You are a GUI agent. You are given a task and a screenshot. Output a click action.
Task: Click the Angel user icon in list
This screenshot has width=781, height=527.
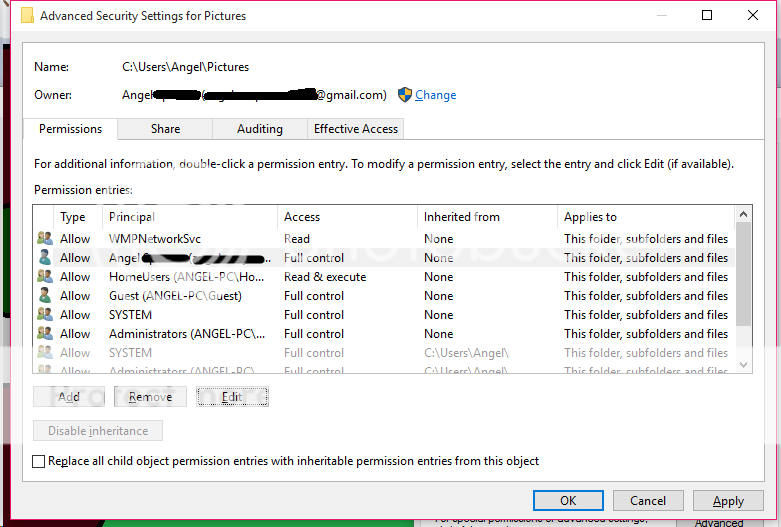tap(44, 258)
